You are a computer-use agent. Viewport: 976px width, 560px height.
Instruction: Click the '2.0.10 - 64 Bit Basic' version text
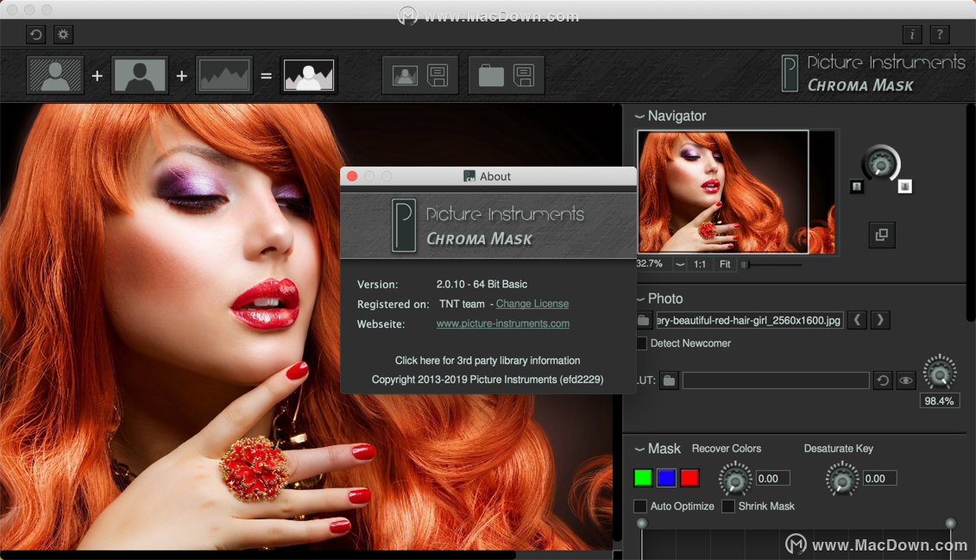[482, 285]
